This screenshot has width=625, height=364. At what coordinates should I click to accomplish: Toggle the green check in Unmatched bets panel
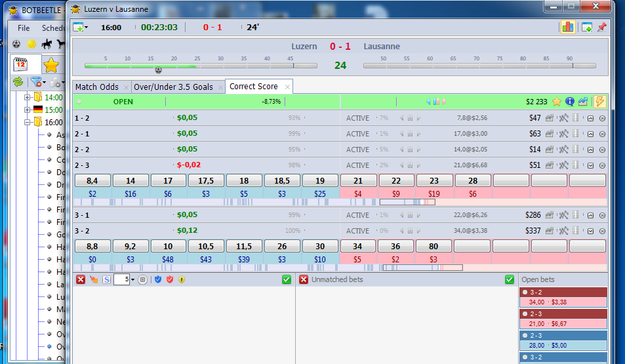click(509, 279)
